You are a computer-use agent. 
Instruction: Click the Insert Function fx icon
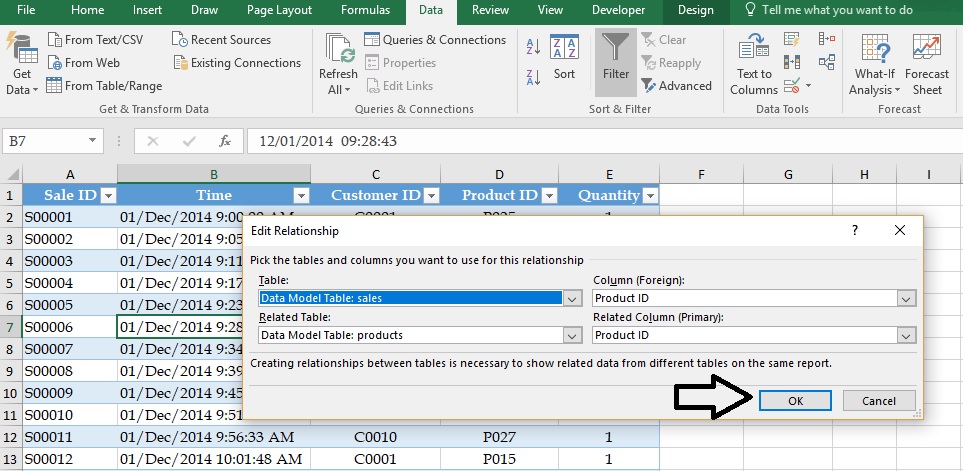(x=225, y=141)
